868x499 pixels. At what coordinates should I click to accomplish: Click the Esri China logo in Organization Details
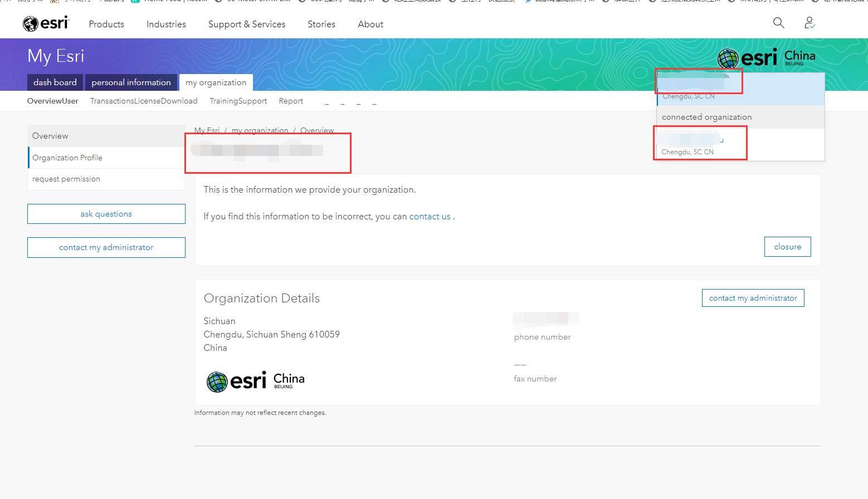coord(255,381)
